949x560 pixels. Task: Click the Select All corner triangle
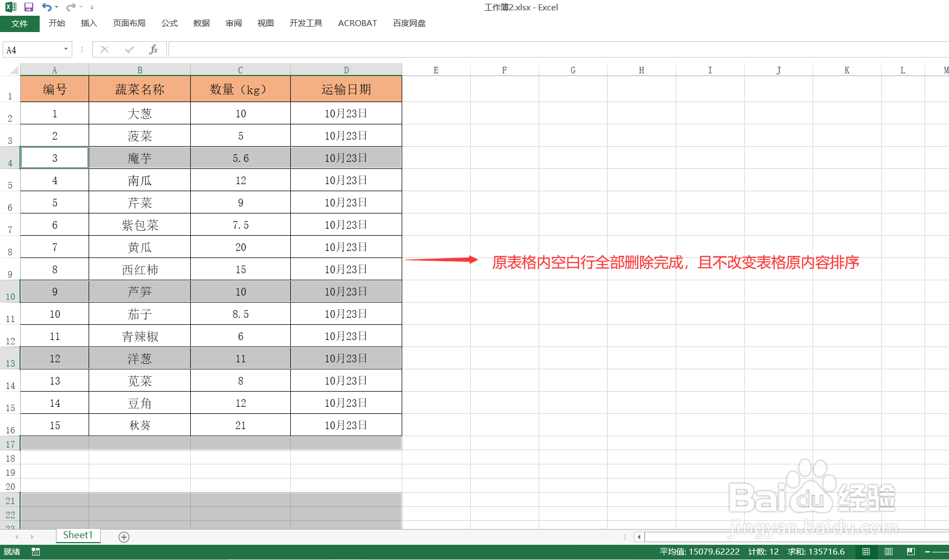coord(14,70)
